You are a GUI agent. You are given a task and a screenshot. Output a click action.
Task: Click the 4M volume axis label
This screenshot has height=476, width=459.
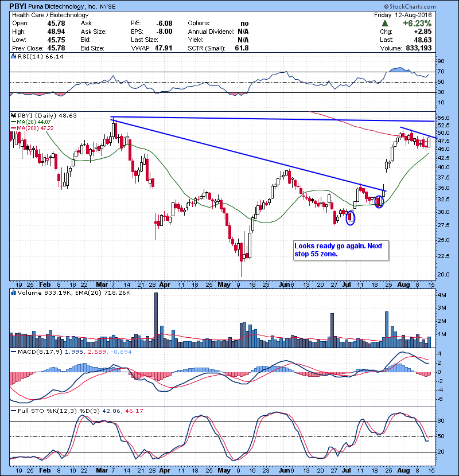442,295
